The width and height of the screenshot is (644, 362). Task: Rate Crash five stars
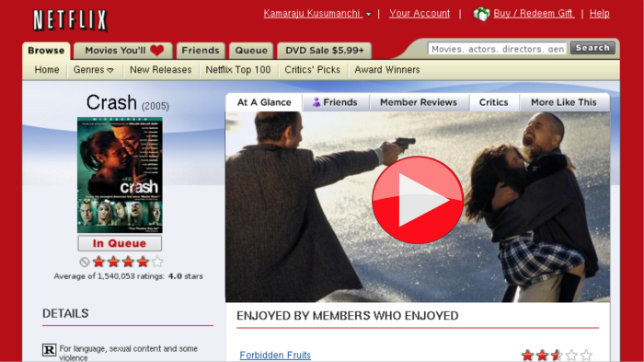coord(157,262)
